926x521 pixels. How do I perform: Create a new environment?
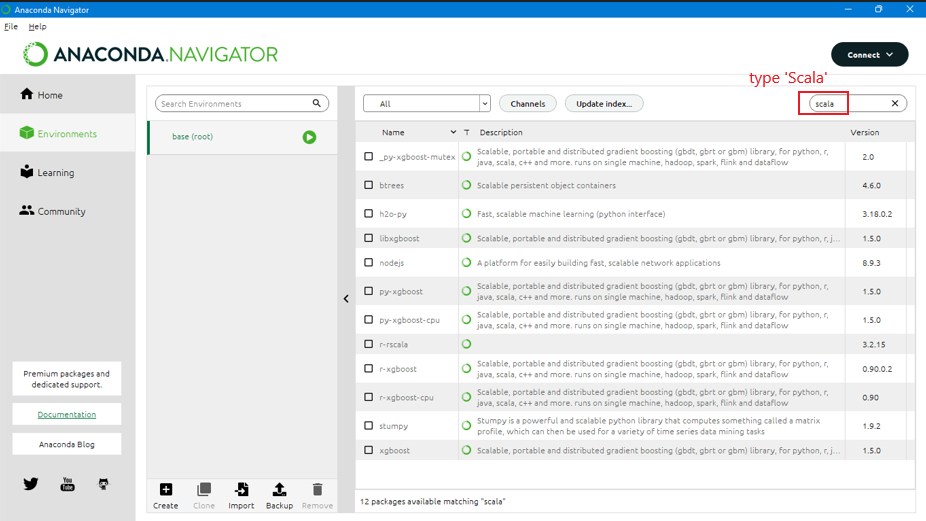pos(166,496)
